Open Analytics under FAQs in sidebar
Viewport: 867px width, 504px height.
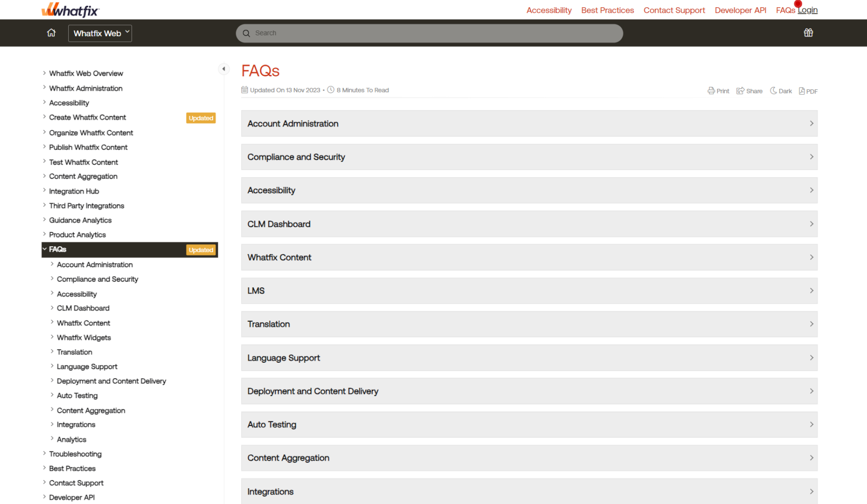click(71, 439)
